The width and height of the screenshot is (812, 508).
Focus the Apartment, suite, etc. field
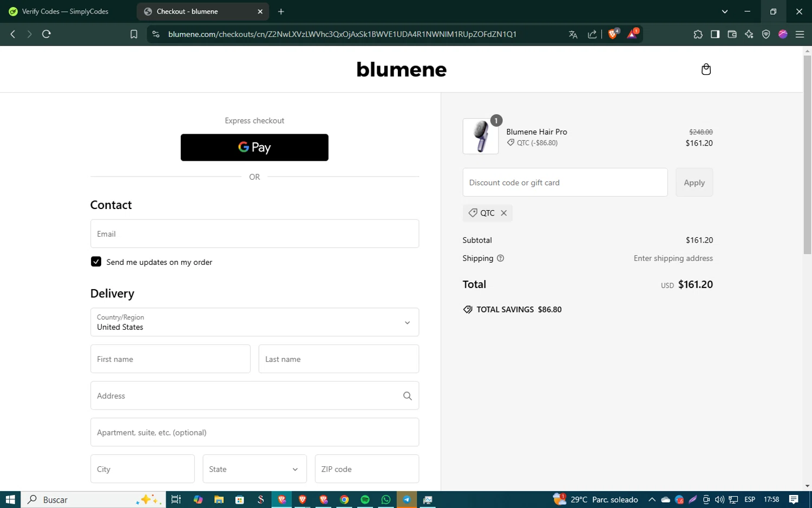click(254, 432)
